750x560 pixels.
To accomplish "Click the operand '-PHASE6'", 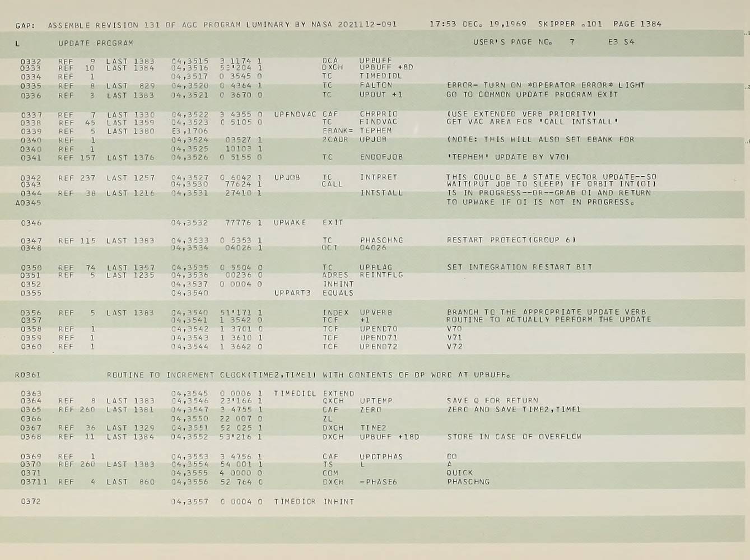I will (379, 482).
